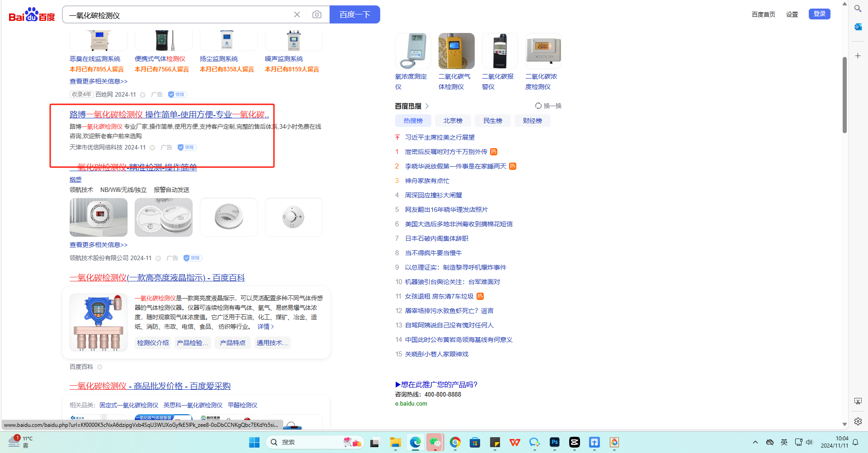Open the 一氧化碳检测仪 百度百科 result title
The width and height of the screenshot is (868, 453).
157,278
